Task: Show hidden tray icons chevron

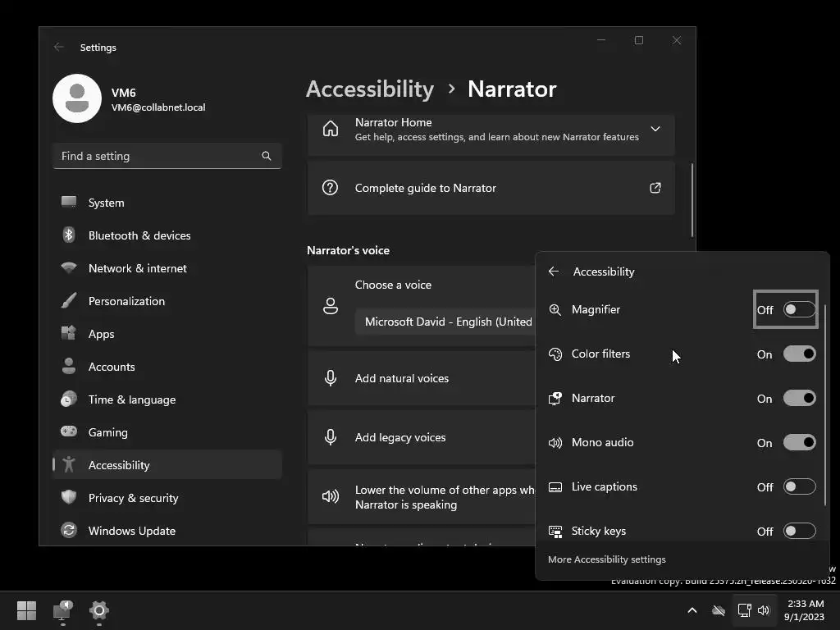Action: 692,610
